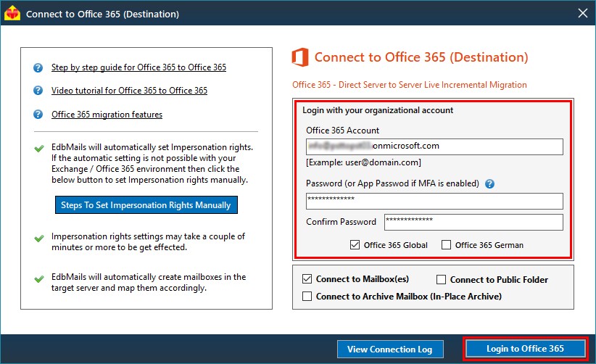The width and height of the screenshot is (596, 364).
Task: Click the '[Example: user@domain.com]' hint text
Action: [x=363, y=162]
